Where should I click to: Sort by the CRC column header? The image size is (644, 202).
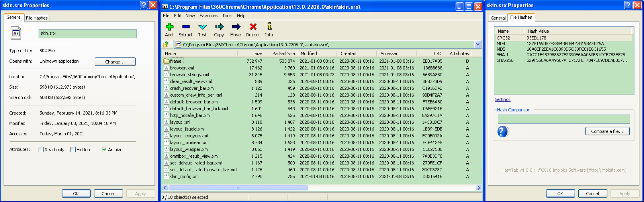pos(431,53)
